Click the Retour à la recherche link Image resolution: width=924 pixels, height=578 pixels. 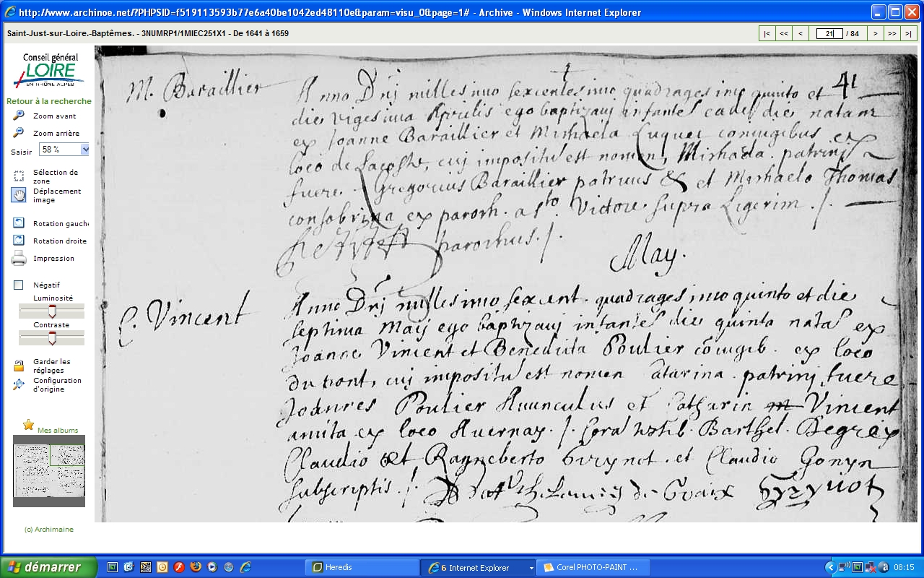point(49,101)
